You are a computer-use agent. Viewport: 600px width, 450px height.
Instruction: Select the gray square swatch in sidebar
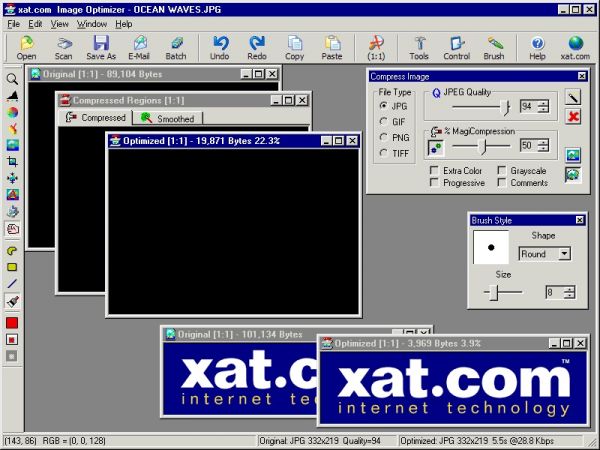click(x=12, y=356)
